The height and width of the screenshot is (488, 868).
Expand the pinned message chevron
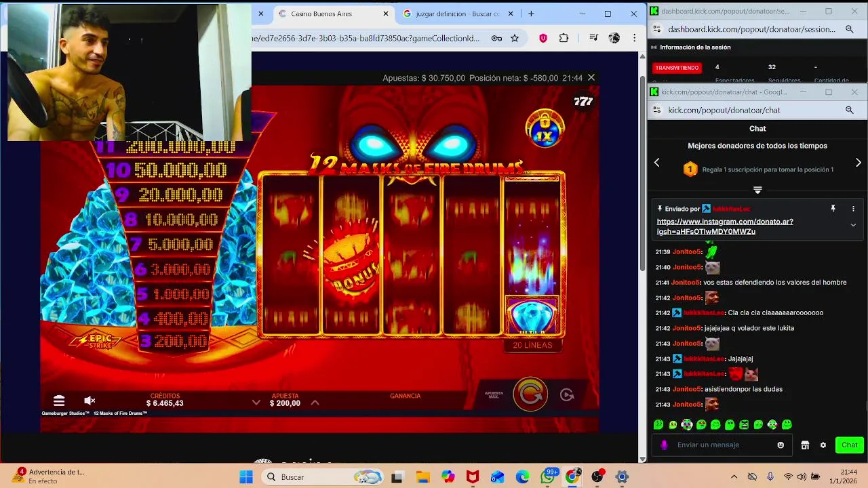[x=853, y=225]
